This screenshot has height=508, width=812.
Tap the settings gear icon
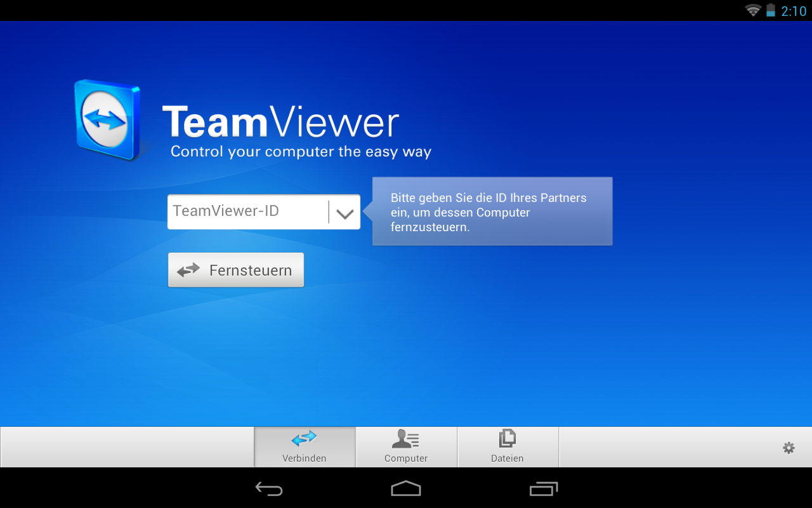point(788,448)
